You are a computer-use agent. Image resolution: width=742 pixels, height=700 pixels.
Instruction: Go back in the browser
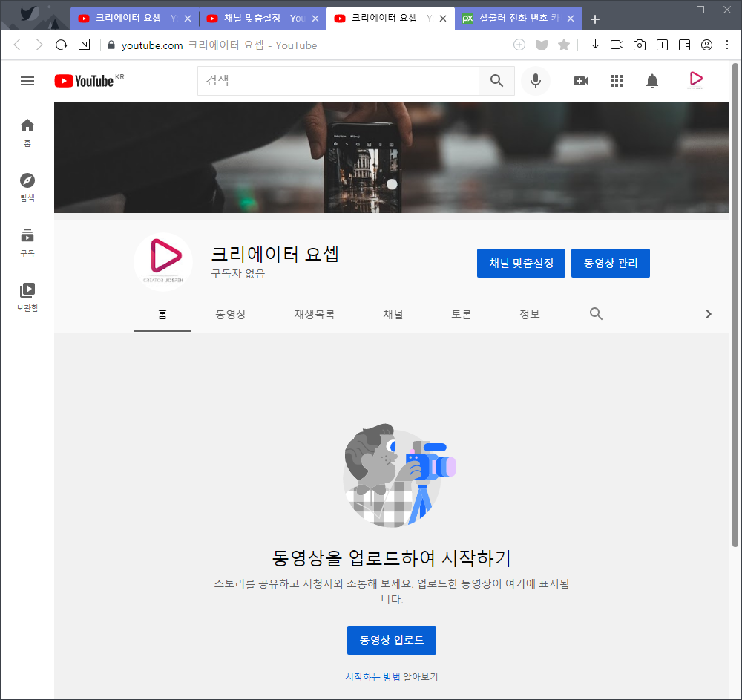tap(18, 45)
